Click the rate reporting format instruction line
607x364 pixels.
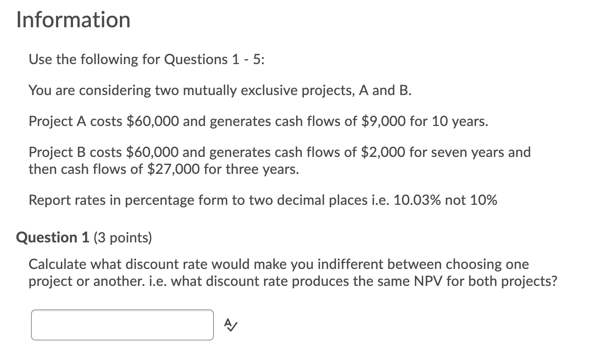[263, 200]
